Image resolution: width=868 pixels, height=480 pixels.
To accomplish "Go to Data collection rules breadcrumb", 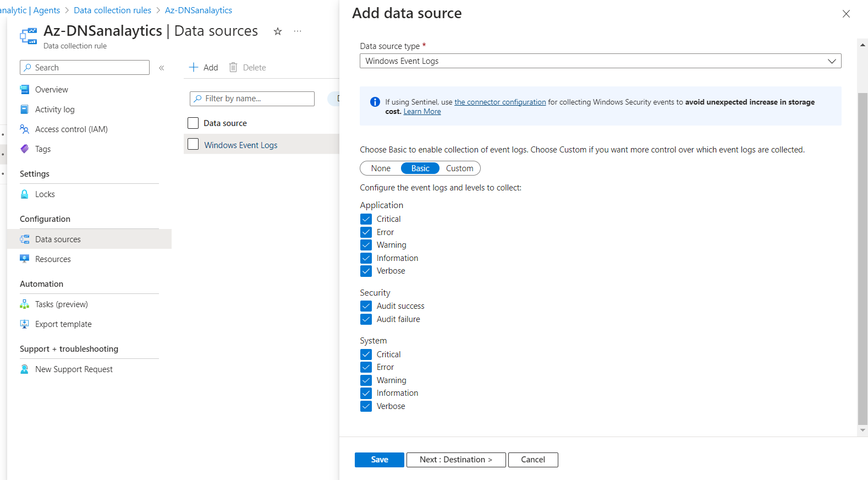I will 112,10.
